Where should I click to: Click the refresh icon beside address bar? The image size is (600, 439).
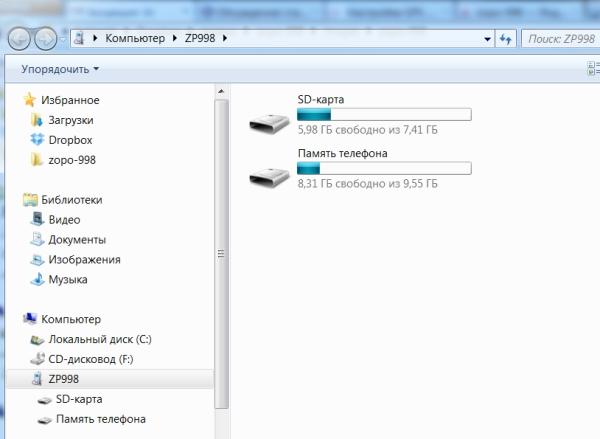(x=505, y=39)
